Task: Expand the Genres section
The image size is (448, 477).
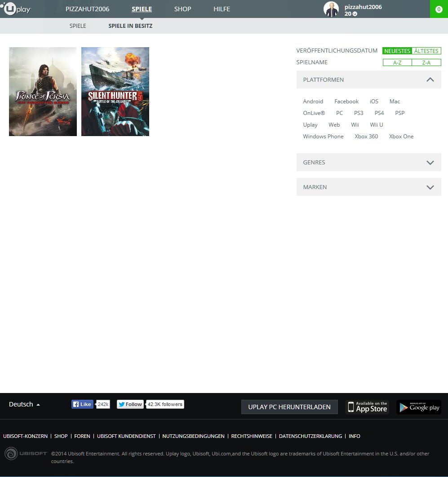Action: (x=368, y=162)
